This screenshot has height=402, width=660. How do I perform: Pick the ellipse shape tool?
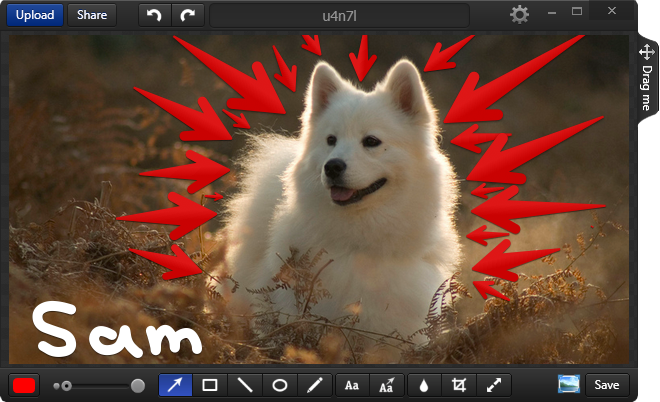(x=280, y=385)
